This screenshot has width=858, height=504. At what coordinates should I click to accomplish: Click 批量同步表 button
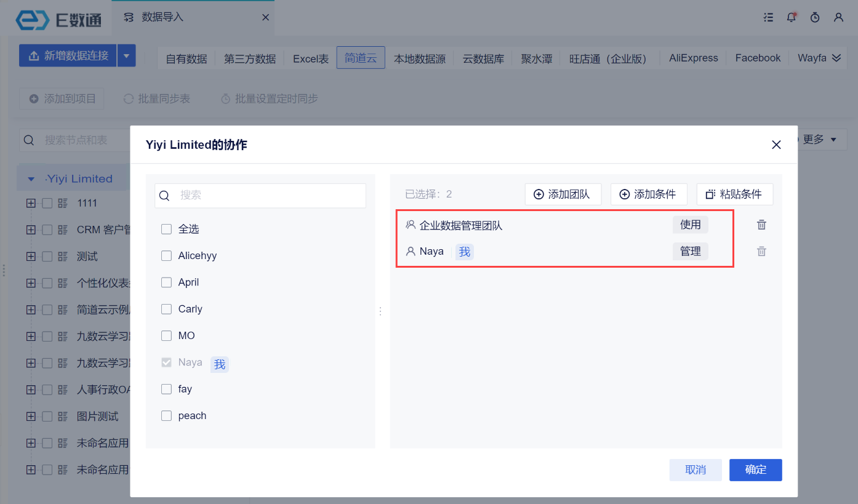point(156,98)
